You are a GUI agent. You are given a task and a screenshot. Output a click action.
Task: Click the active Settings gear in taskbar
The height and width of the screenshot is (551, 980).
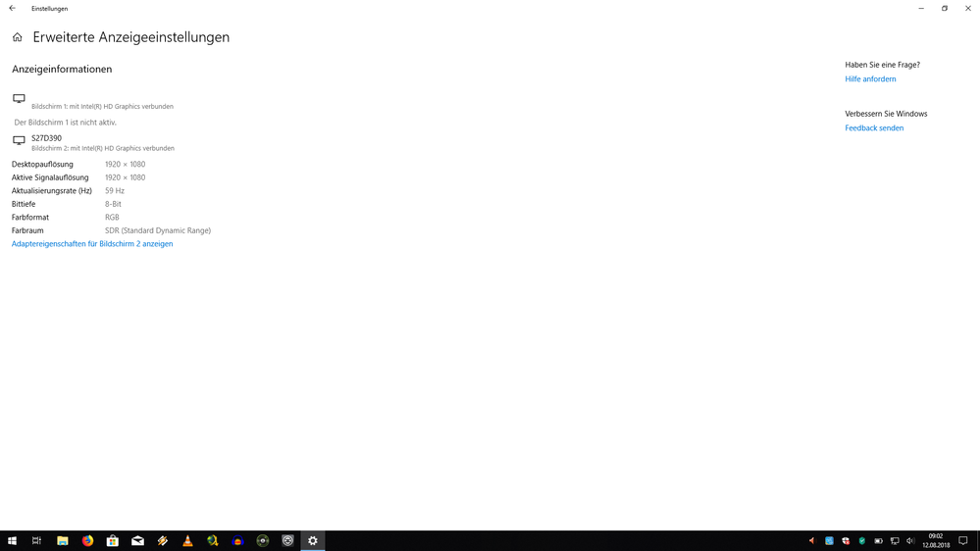(313, 541)
